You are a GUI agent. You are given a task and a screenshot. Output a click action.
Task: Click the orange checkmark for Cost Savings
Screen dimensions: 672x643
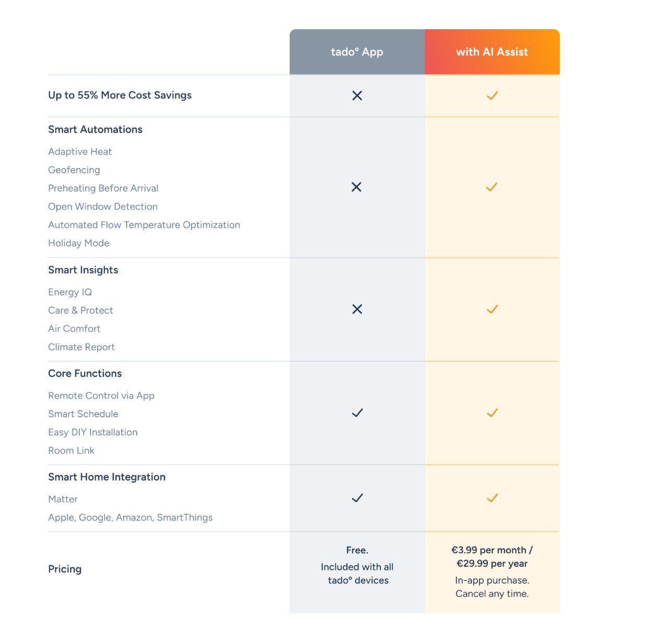(x=492, y=96)
